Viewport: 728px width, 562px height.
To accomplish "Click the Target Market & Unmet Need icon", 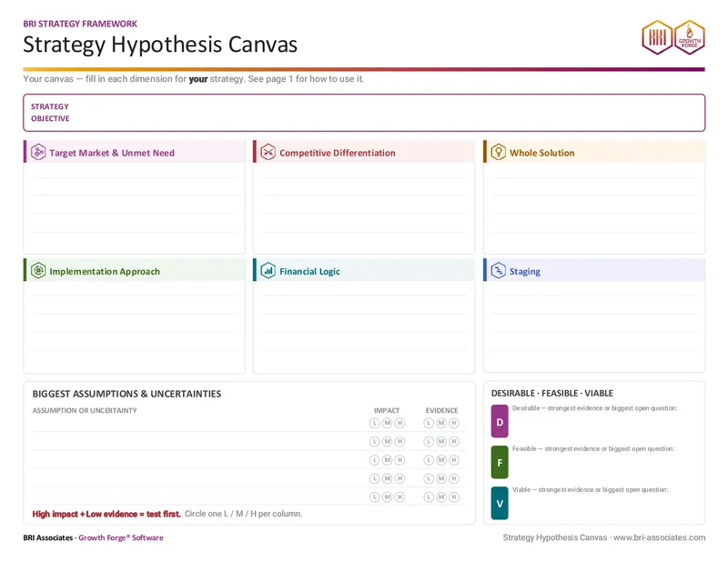I will coord(38,152).
